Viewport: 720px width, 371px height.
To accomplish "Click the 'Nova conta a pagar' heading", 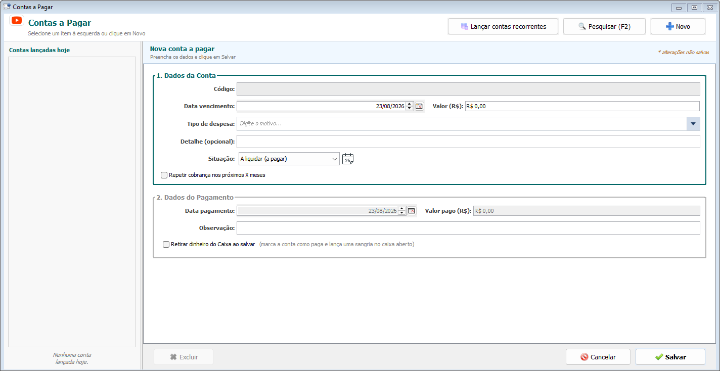I will pos(182,49).
